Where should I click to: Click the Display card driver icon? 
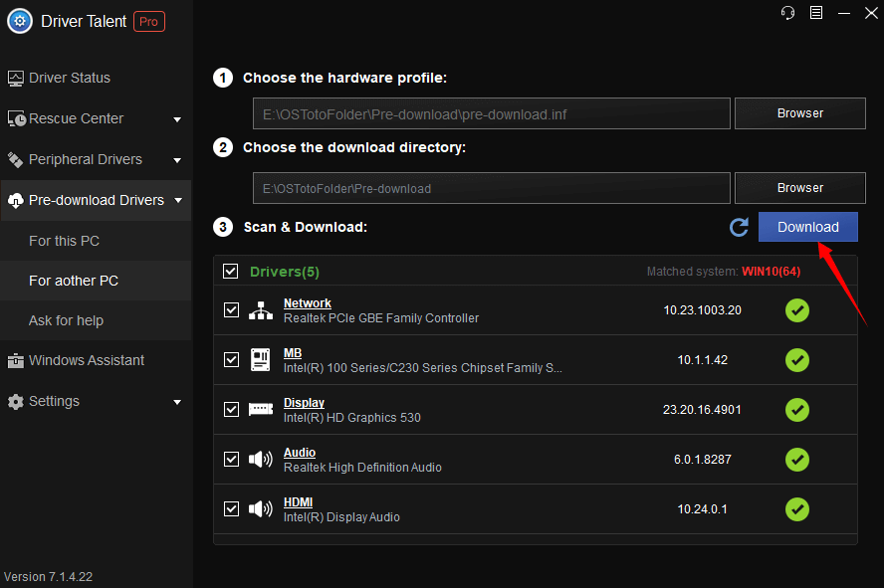pyautogui.click(x=261, y=410)
